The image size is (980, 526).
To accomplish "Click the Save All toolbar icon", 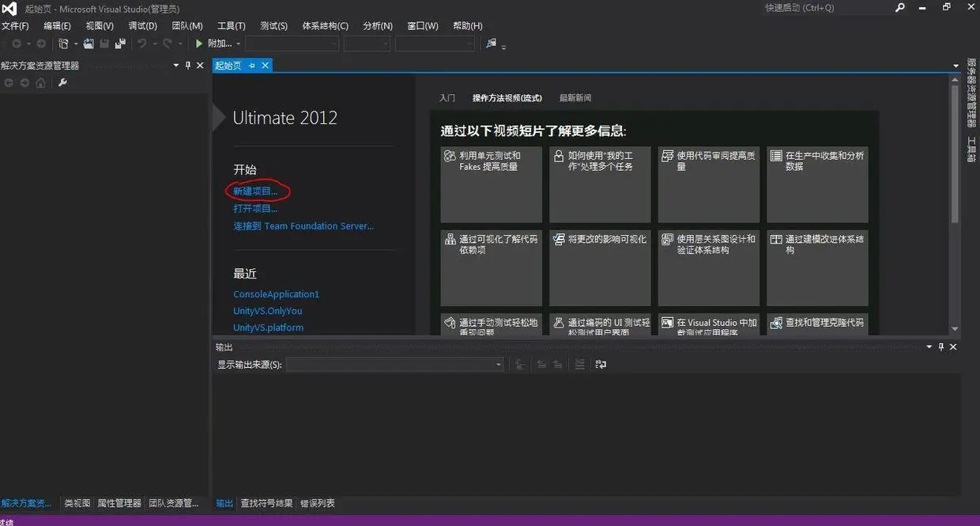I will [120, 44].
